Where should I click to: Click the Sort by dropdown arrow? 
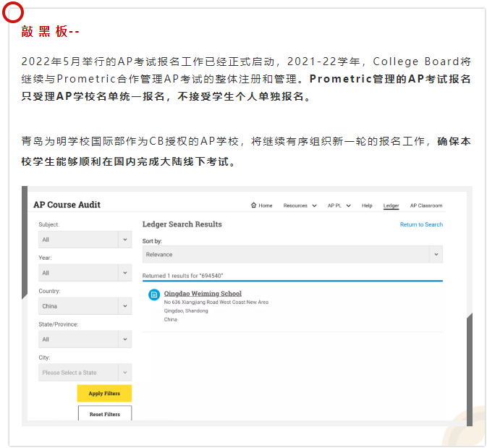point(436,255)
